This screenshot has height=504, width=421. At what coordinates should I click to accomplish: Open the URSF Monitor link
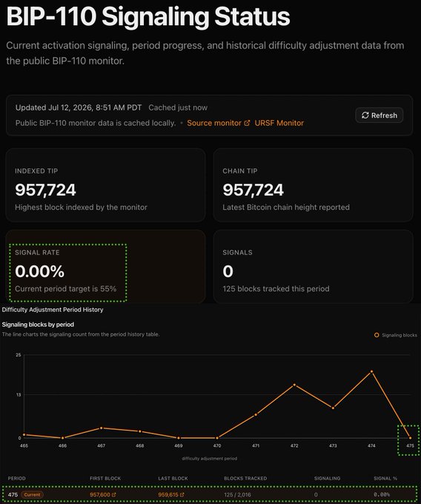coord(279,123)
